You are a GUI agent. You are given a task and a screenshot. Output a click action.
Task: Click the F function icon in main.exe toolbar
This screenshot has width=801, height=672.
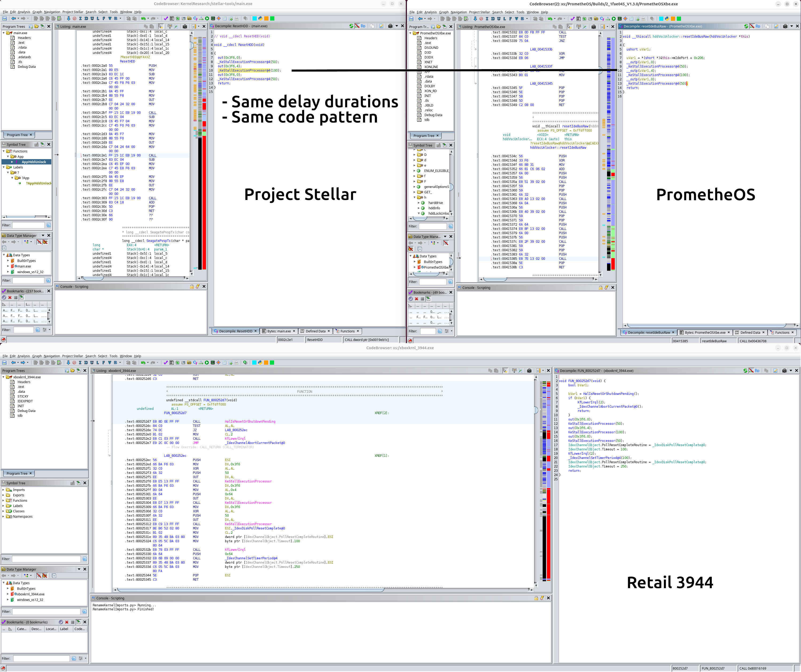(x=104, y=18)
